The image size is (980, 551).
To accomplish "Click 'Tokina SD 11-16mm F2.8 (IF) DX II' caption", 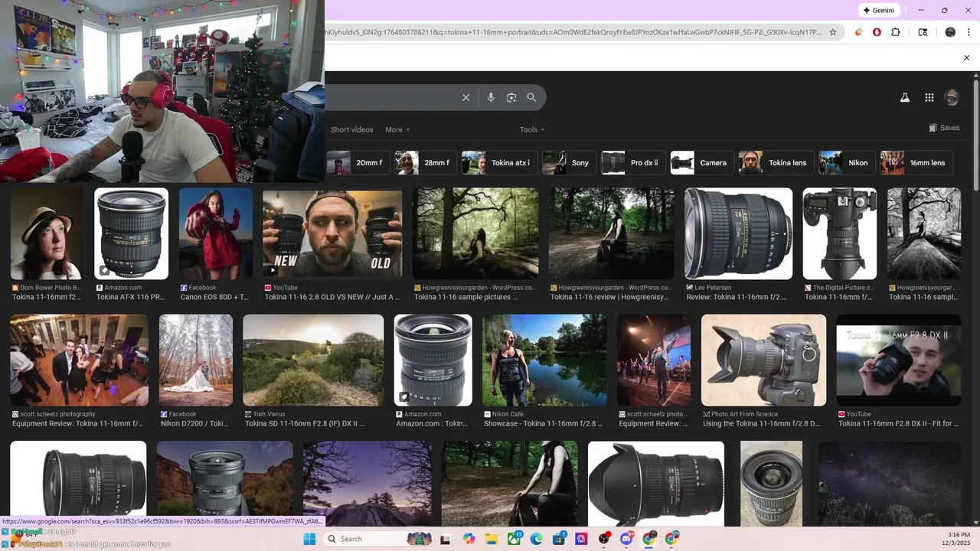I will (x=305, y=423).
